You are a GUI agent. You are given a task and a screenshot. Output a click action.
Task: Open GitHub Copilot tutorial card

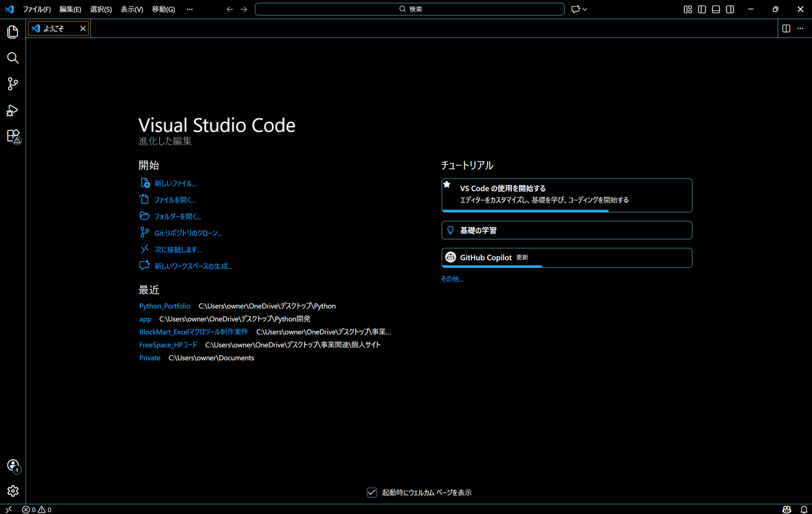pyautogui.click(x=567, y=258)
